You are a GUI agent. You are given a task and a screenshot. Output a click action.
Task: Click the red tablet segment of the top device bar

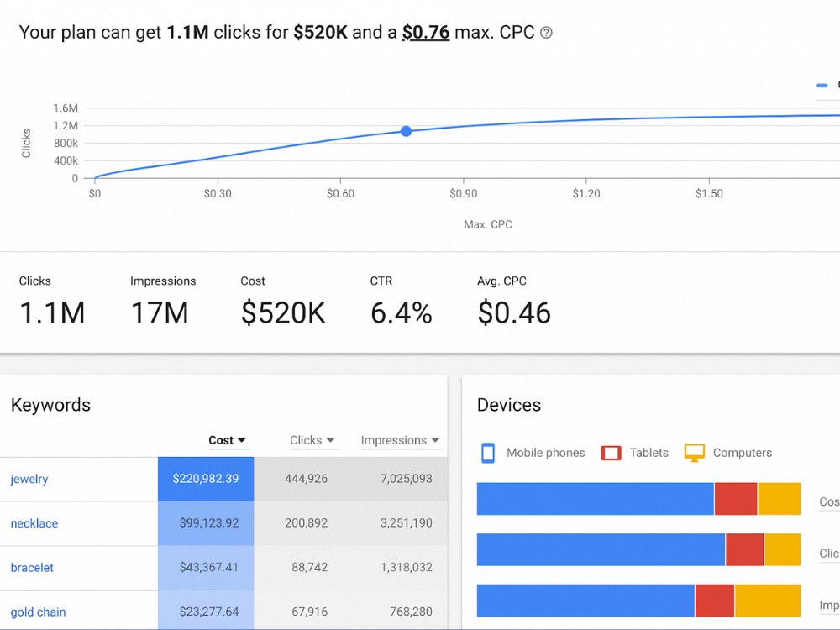pyautogui.click(x=736, y=499)
